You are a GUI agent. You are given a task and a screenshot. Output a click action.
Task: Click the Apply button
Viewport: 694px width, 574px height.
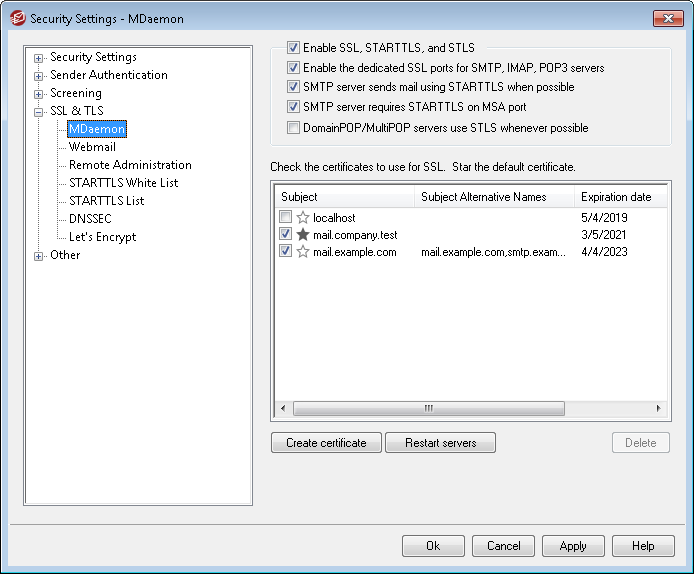pyautogui.click(x=573, y=546)
